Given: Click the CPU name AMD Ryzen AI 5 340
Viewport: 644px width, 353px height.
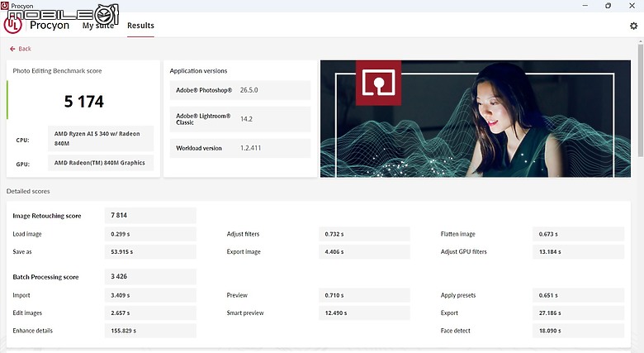Looking at the screenshot, I should (x=101, y=139).
